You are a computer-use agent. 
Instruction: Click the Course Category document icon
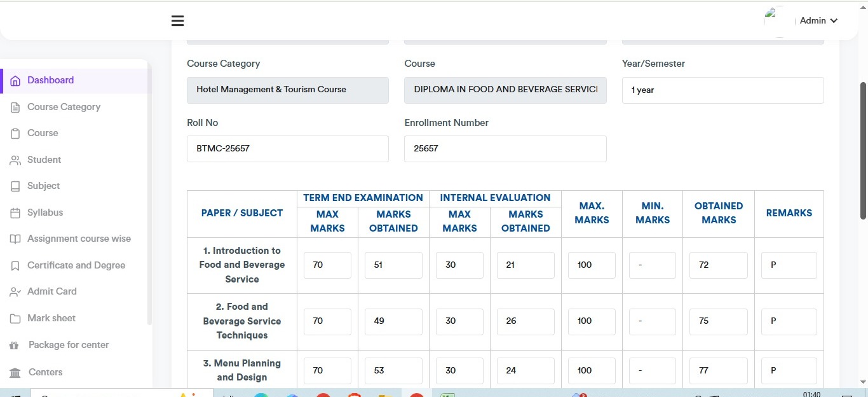click(15, 108)
